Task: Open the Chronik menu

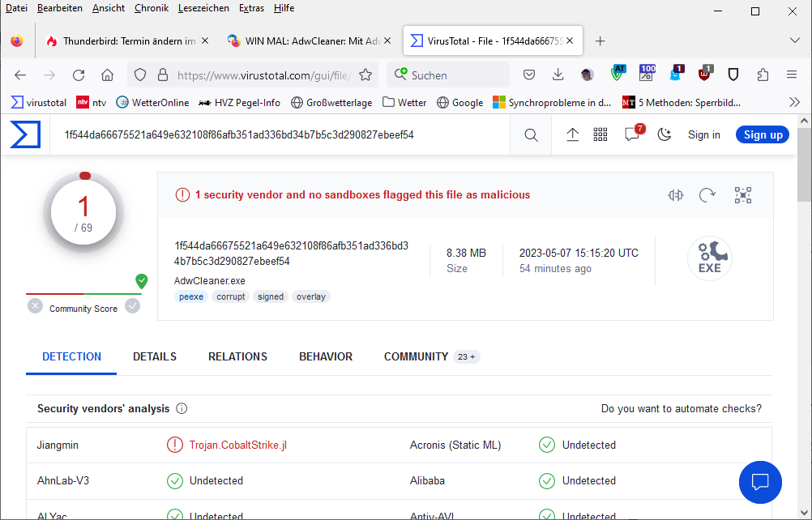Action: click(x=152, y=8)
